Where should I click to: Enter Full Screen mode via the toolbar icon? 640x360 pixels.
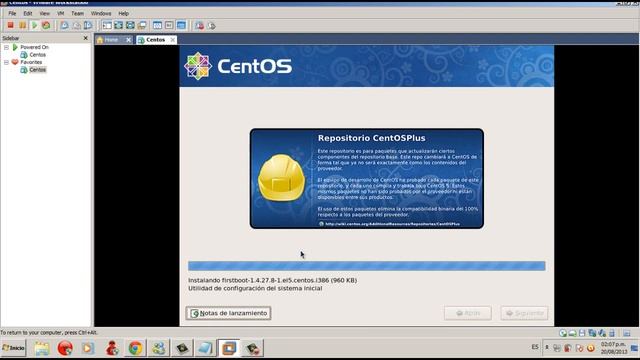point(130,25)
